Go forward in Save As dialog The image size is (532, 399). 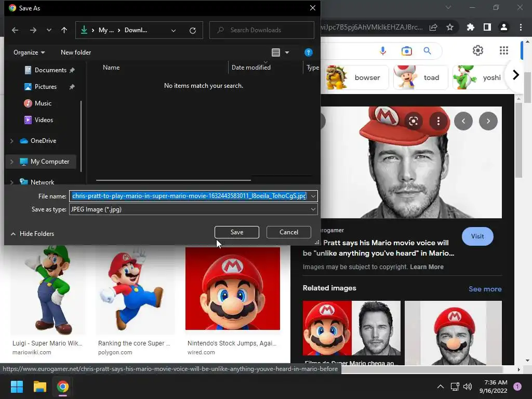33,30
